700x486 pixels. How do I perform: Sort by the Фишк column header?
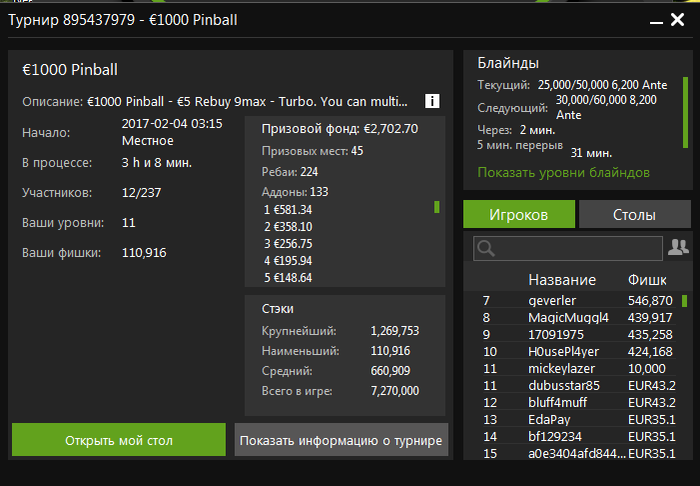point(647,280)
